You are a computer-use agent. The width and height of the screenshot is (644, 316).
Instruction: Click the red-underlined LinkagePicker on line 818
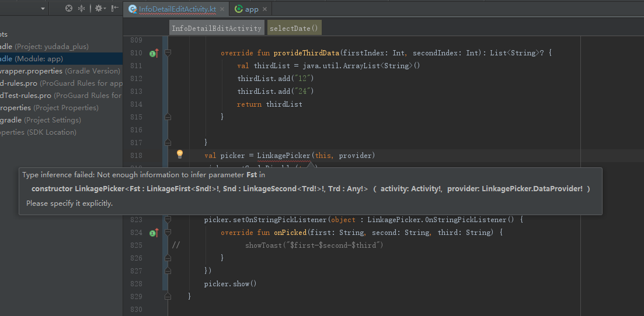click(x=284, y=156)
